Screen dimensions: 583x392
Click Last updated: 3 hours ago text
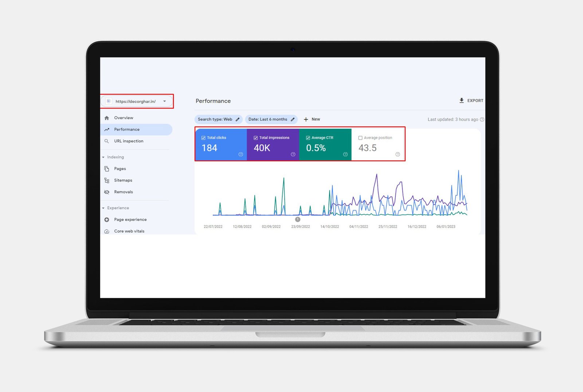(453, 119)
